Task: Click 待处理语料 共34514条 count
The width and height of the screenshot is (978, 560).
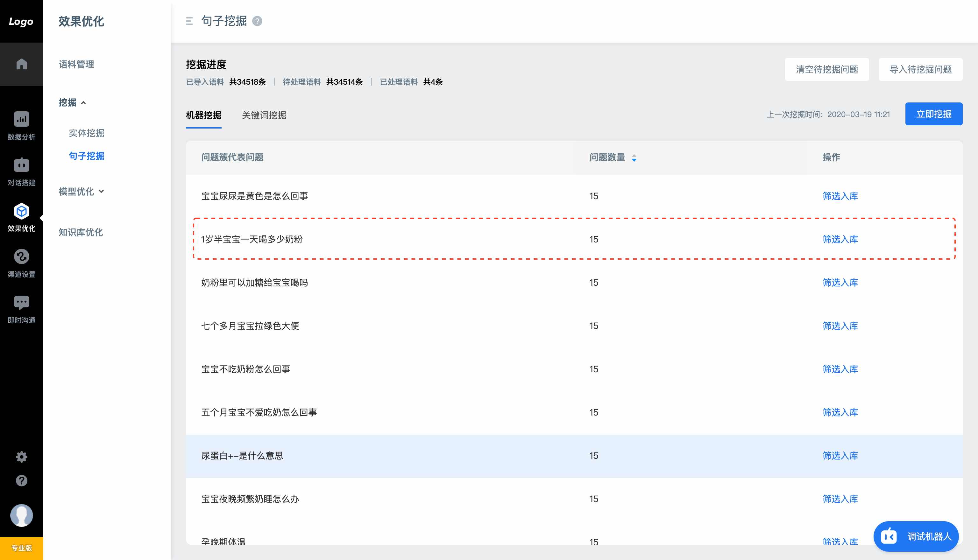Action: pos(322,81)
